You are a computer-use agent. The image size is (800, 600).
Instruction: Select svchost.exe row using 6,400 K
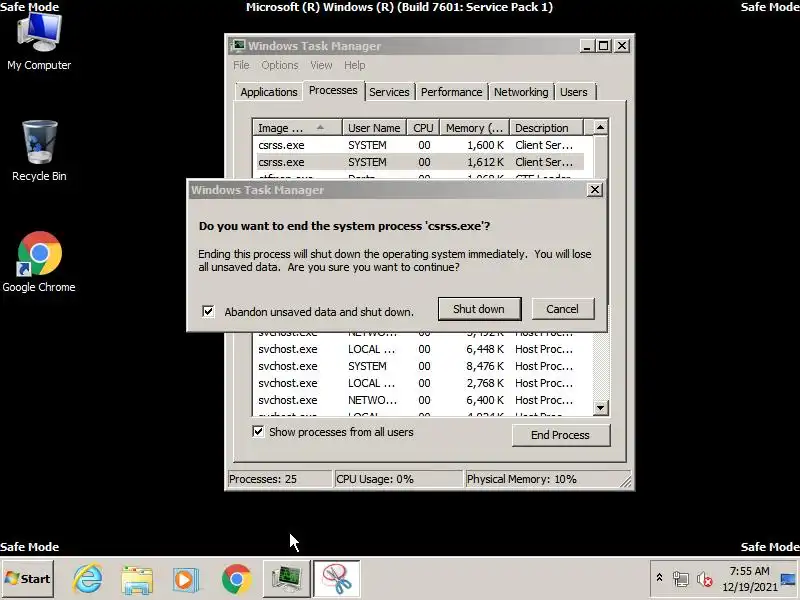422,400
